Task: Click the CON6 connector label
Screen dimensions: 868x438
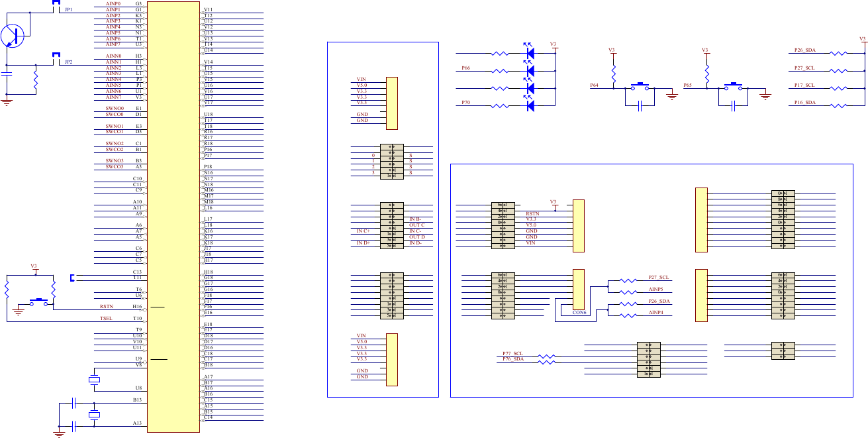Action: 579,312
